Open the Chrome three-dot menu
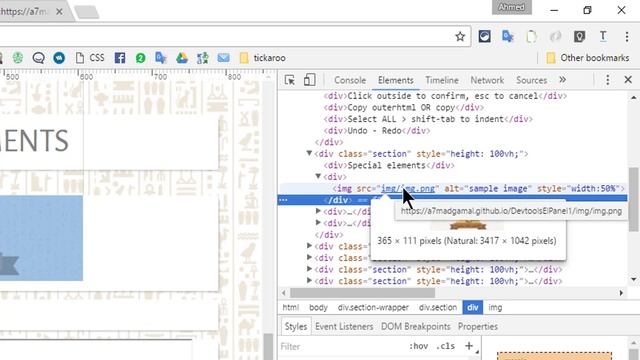 (x=627, y=37)
